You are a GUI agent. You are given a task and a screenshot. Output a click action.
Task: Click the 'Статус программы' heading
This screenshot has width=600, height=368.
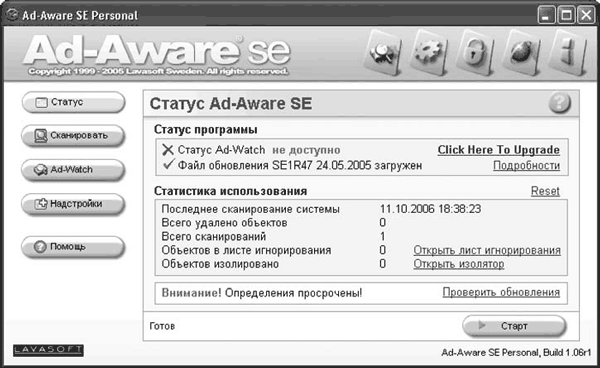click(205, 130)
